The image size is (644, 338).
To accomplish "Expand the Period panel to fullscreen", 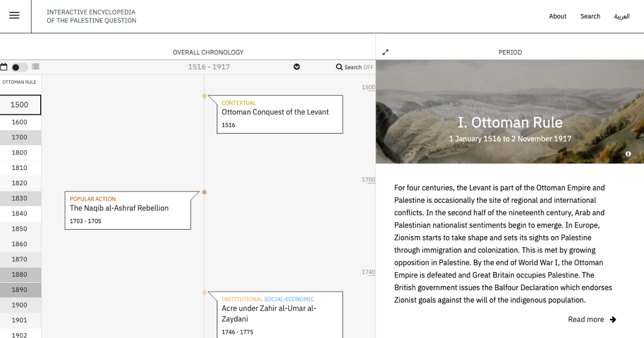I will [x=385, y=53].
